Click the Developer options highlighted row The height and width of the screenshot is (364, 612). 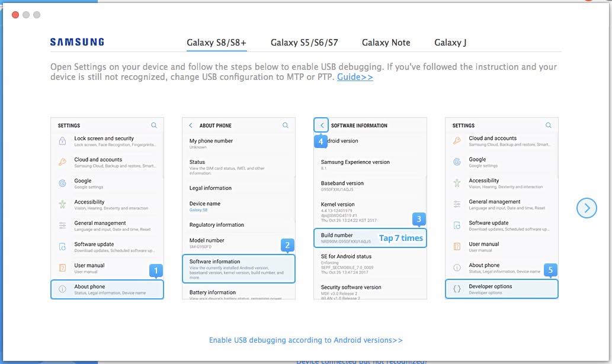(501, 289)
